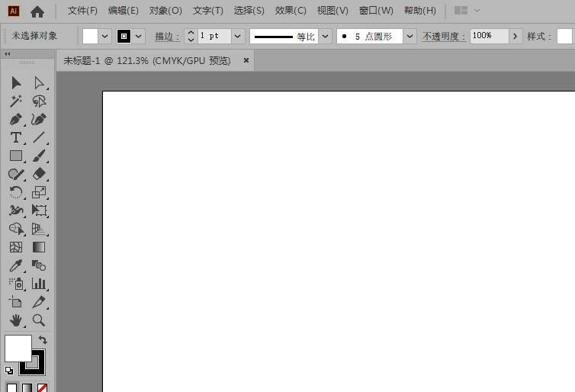Select the Mesh tool

[16, 247]
